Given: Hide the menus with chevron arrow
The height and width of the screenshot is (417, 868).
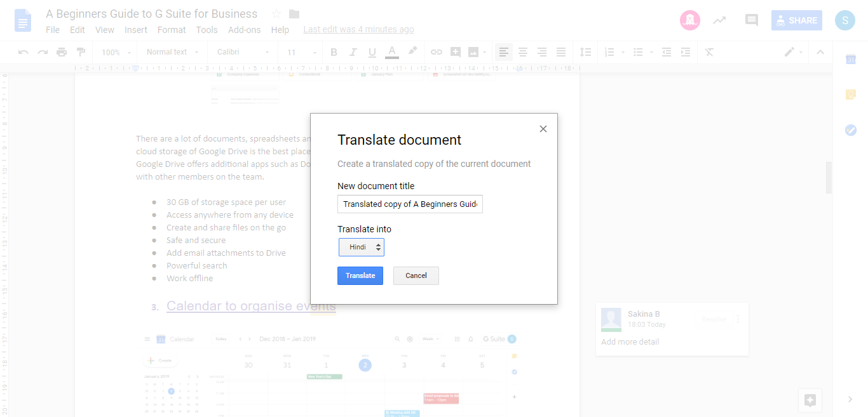Looking at the screenshot, I should pos(820,52).
